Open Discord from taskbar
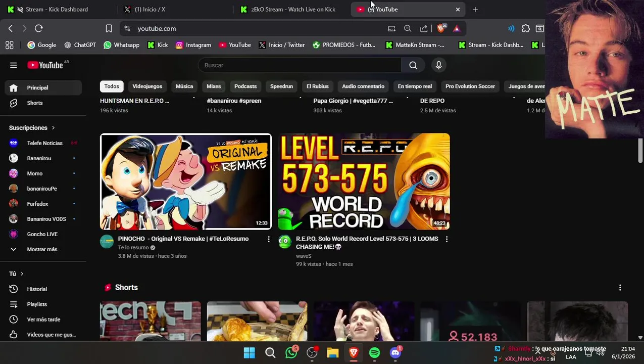644x364 pixels. (395, 353)
